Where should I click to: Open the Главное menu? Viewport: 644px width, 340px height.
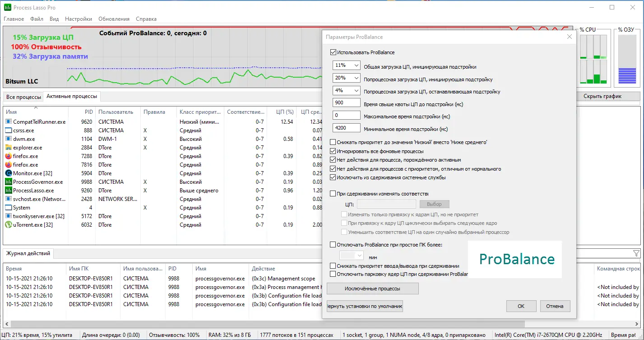pyautogui.click(x=14, y=19)
